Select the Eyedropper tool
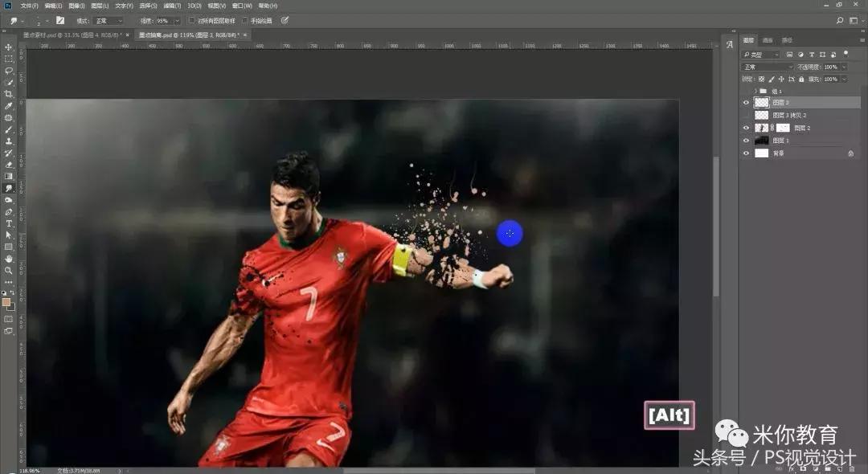Image resolution: width=868 pixels, height=474 pixels. (9, 106)
